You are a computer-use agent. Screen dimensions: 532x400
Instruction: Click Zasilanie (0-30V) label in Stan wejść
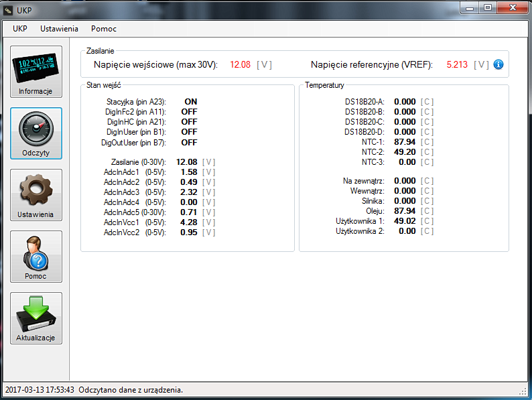click(139, 162)
